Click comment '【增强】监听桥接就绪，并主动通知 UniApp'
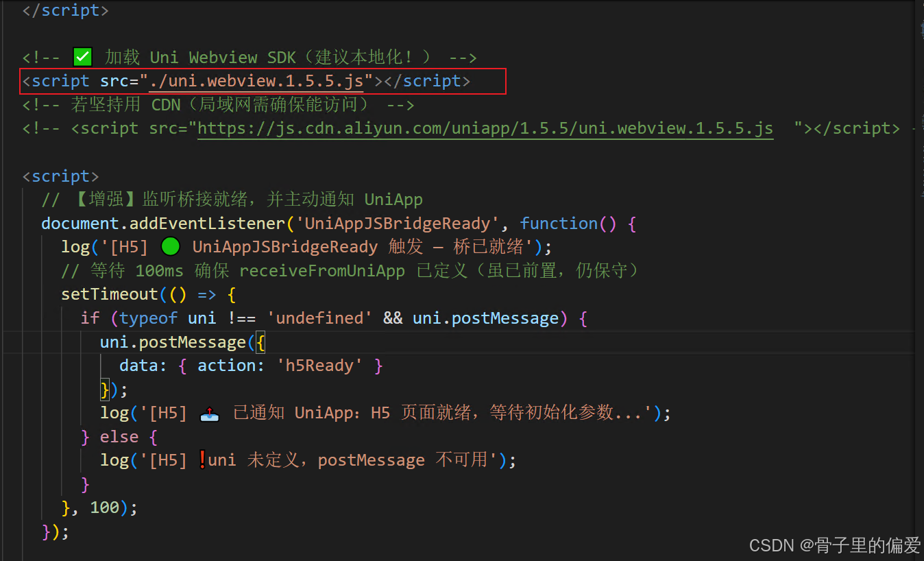This screenshot has width=924, height=561. click(x=247, y=200)
